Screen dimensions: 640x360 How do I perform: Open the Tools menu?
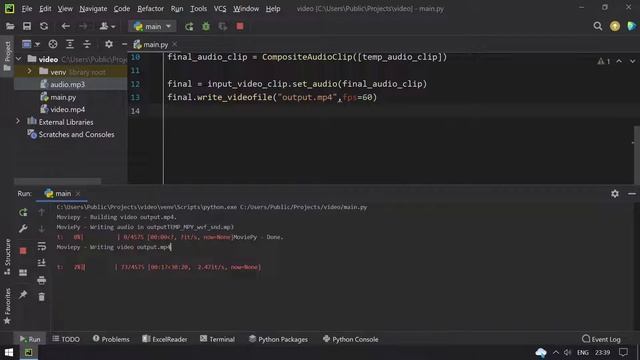pos(198,9)
